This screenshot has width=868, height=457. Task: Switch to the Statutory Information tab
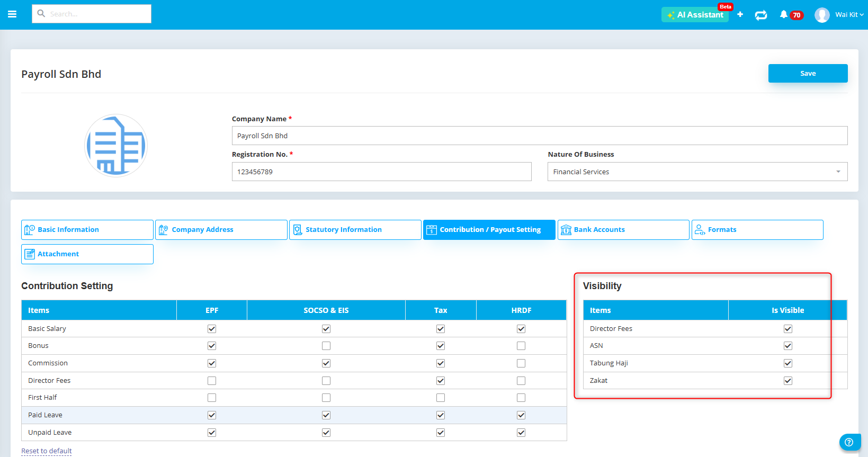355,230
